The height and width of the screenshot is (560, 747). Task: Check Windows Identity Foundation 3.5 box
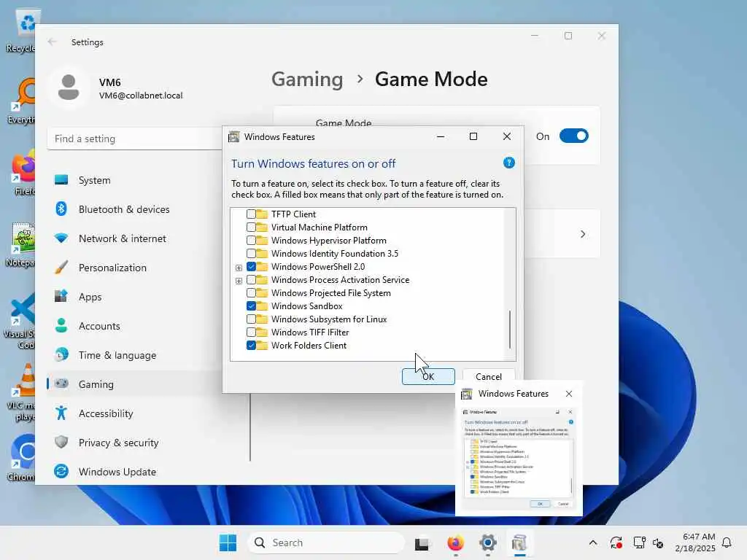pos(251,253)
